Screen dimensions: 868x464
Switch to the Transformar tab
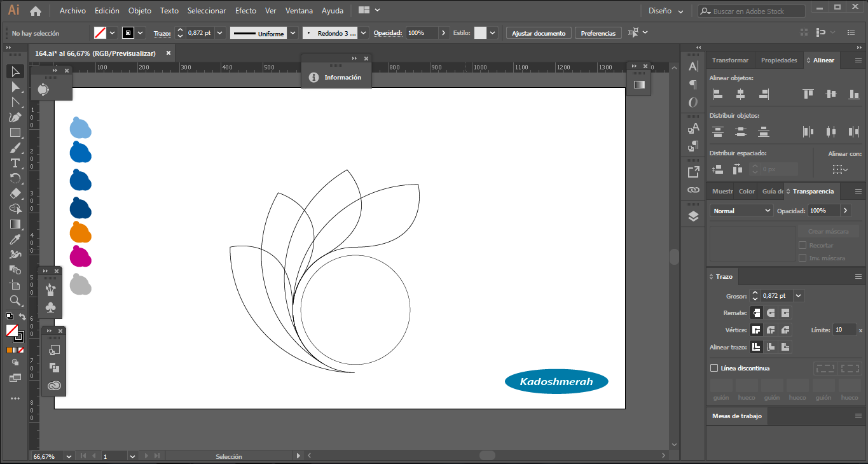click(x=730, y=60)
